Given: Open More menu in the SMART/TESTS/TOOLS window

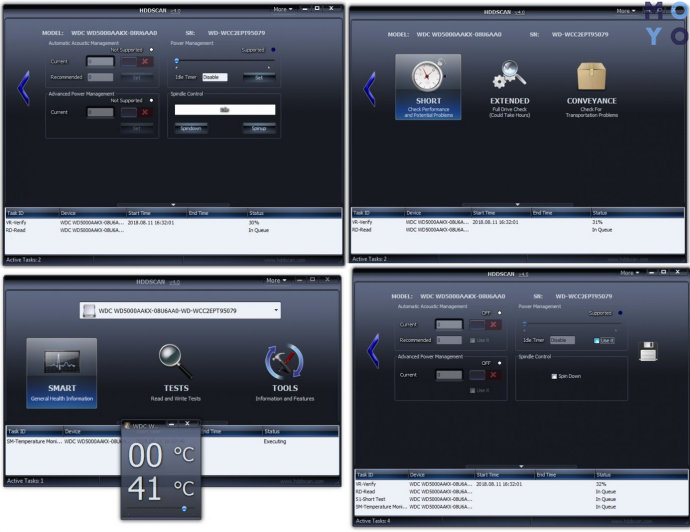Looking at the screenshot, I should click(275, 280).
